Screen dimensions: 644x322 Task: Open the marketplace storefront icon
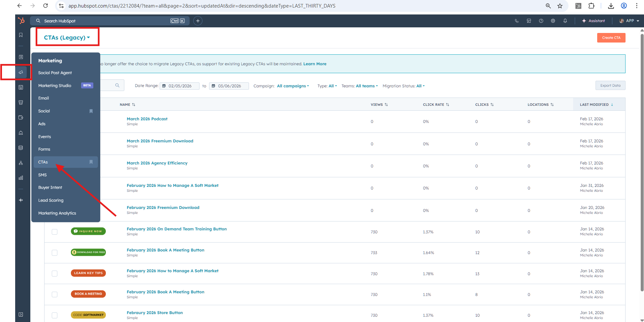pos(529,21)
